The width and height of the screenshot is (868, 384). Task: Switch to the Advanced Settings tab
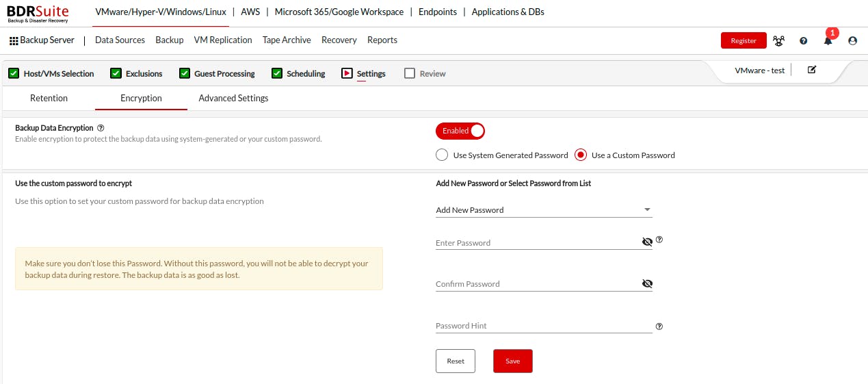[x=233, y=99]
